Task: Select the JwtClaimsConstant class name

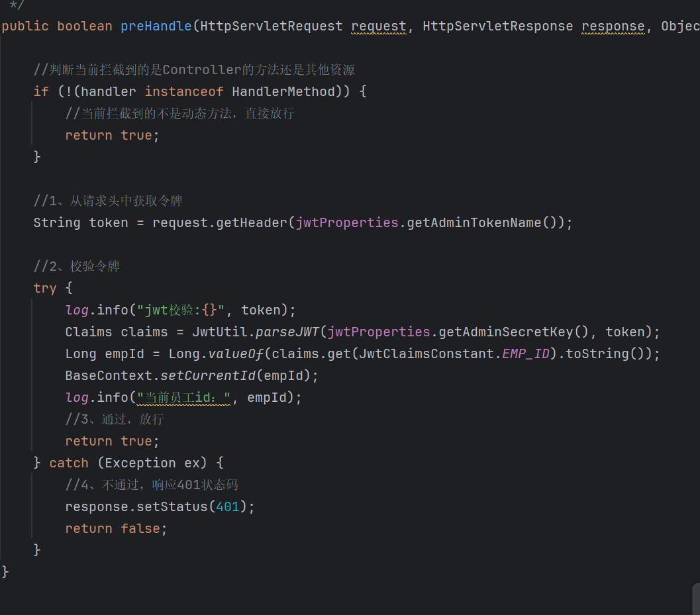Action: coord(426,354)
